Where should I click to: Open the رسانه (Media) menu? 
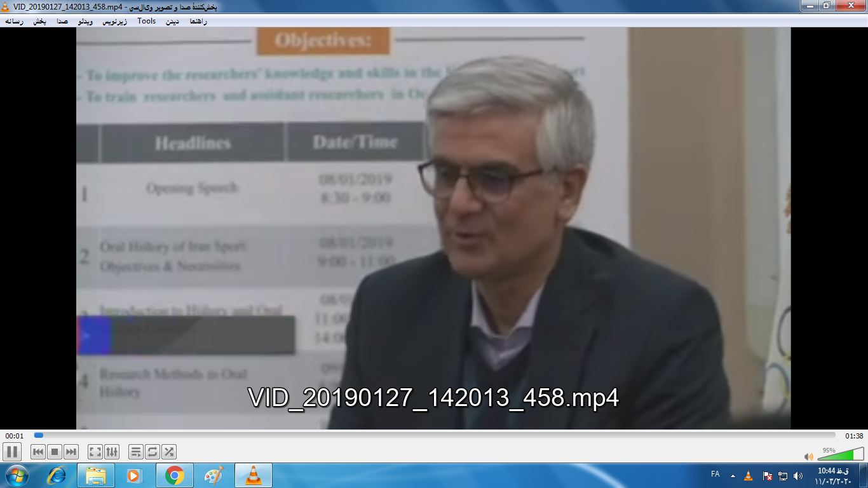coord(14,21)
